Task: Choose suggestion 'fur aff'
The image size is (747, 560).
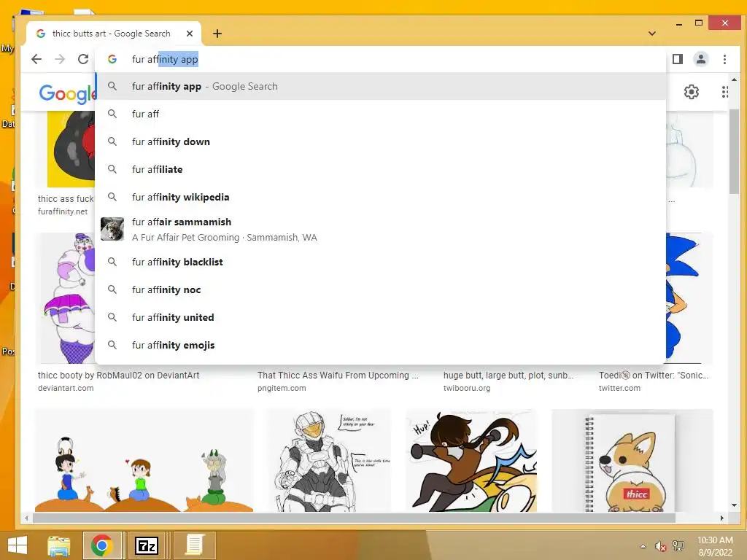Action: click(380, 114)
